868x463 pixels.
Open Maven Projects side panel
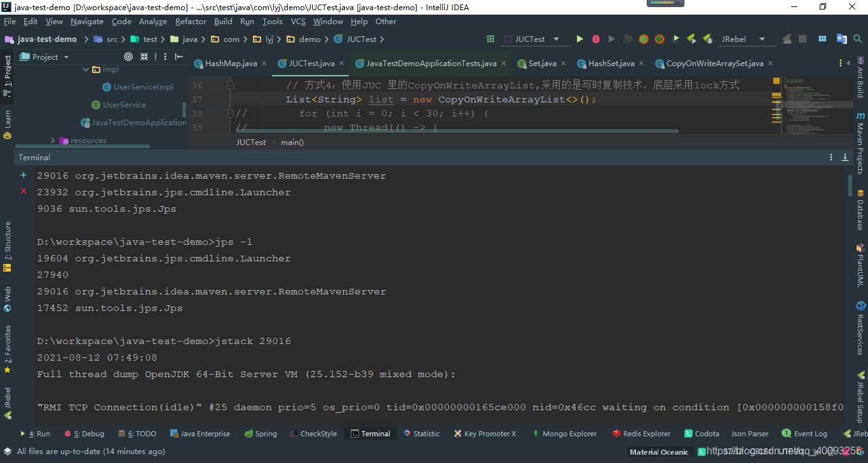pos(861,143)
